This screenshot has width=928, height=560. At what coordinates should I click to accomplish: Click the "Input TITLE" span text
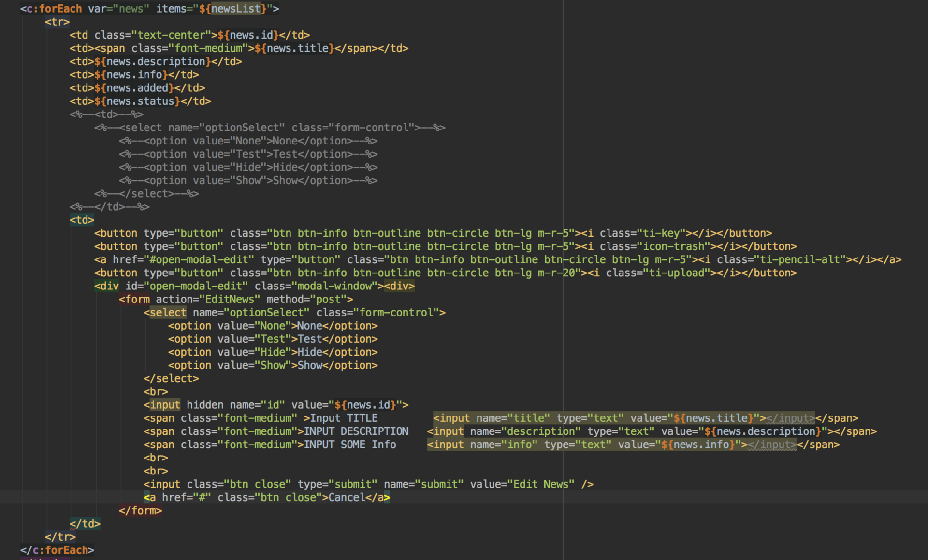(344, 418)
